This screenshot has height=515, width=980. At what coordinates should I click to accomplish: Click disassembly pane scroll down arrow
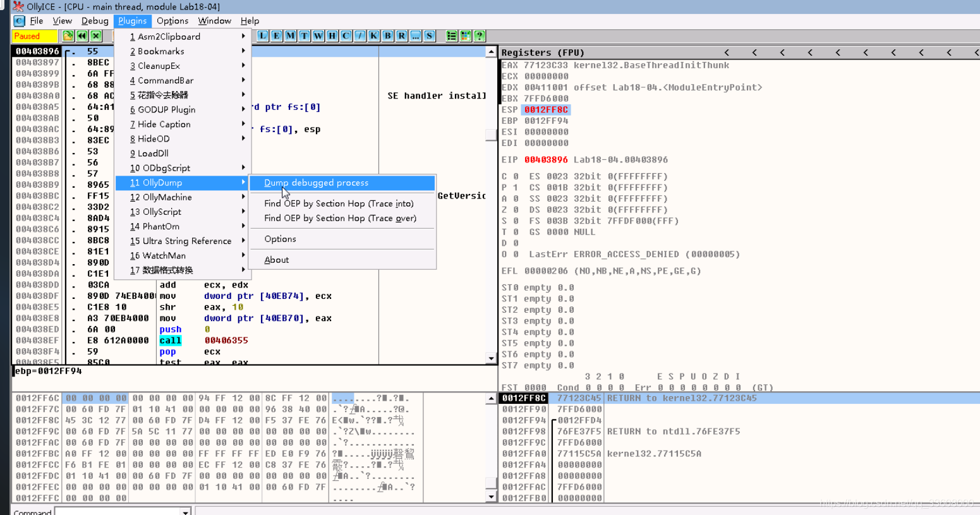pyautogui.click(x=491, y=358)
